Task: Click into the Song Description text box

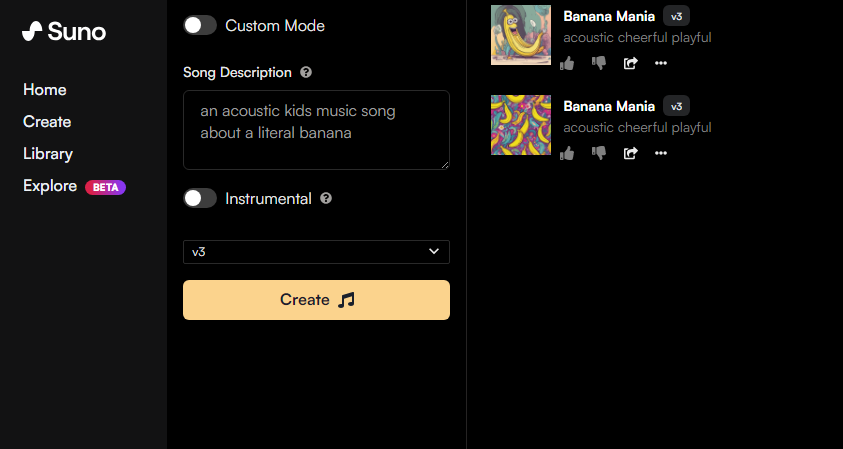Action: 316,130
